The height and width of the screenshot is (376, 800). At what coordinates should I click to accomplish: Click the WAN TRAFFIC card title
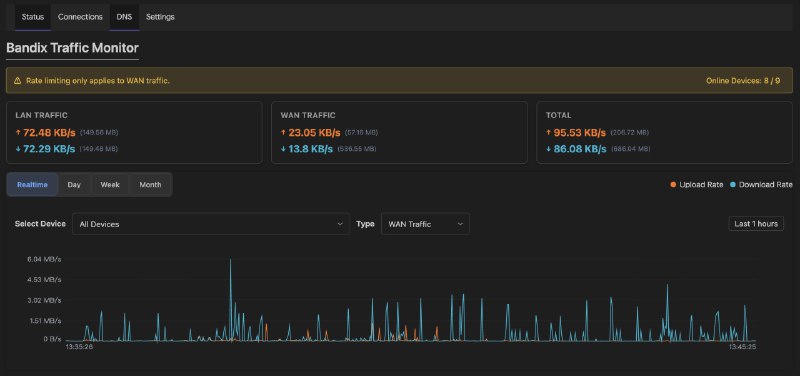coord(308,115)
